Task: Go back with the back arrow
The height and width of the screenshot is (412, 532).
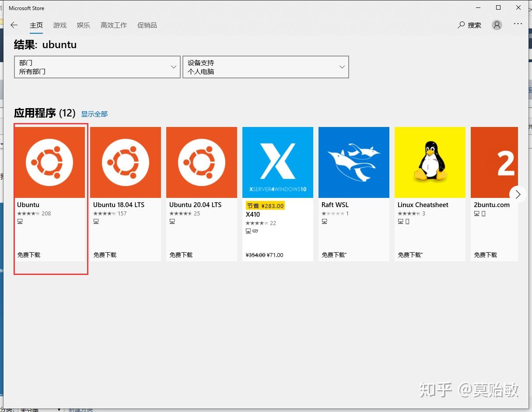Action: tap(14, 25)
